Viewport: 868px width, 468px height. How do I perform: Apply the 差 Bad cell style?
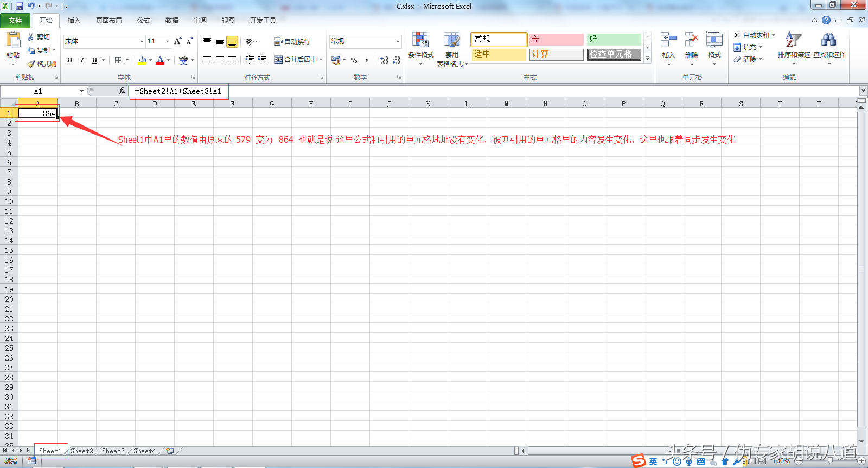pos(556,39)
